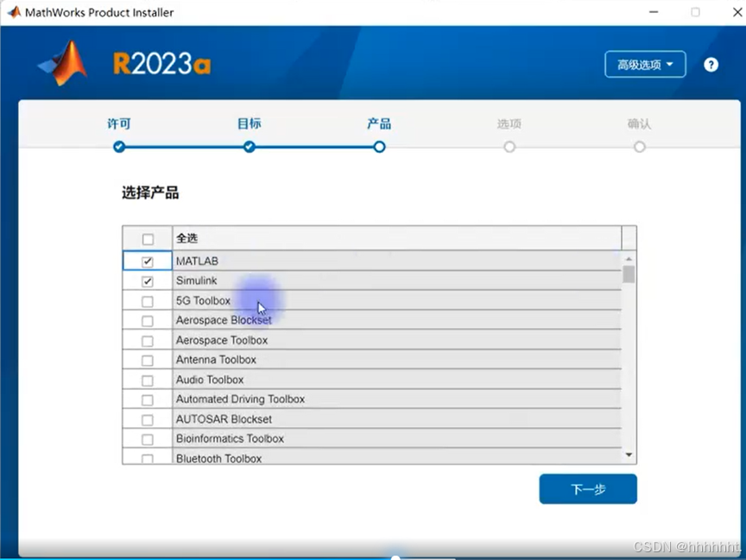
Task: Open the 高级选项 dropdown
Action: [x=645, y=64]
